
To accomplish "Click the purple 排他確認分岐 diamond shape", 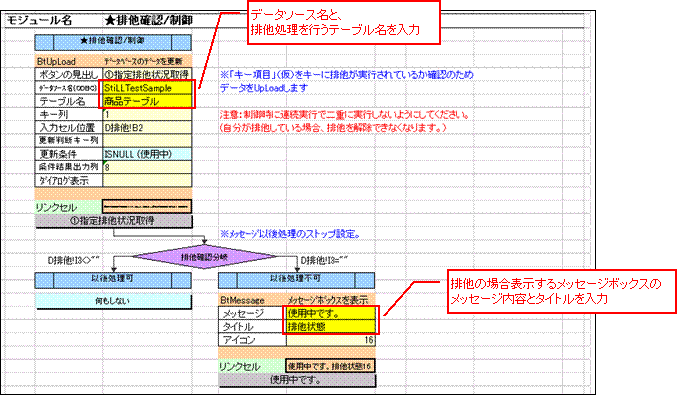I will 204,257.
